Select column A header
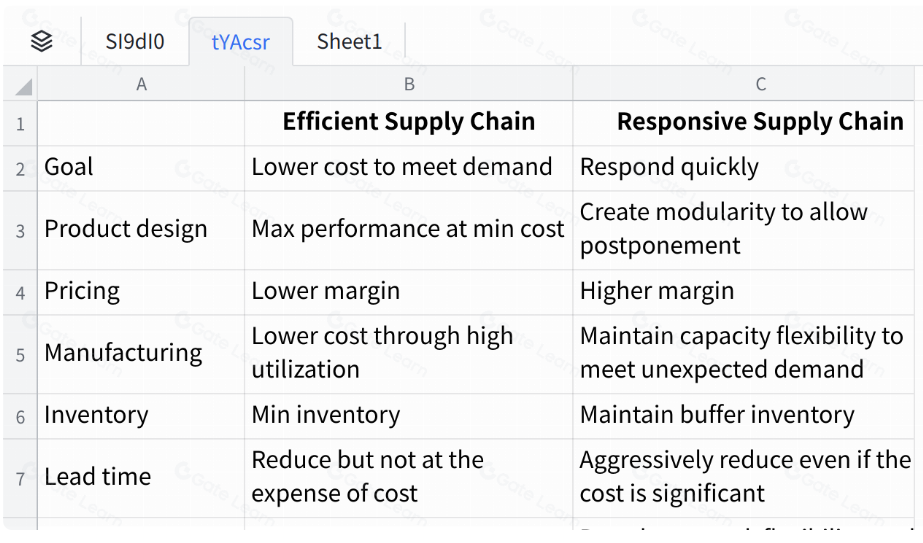The width and height of the screenshot is (923, 543). coord(141,85)
